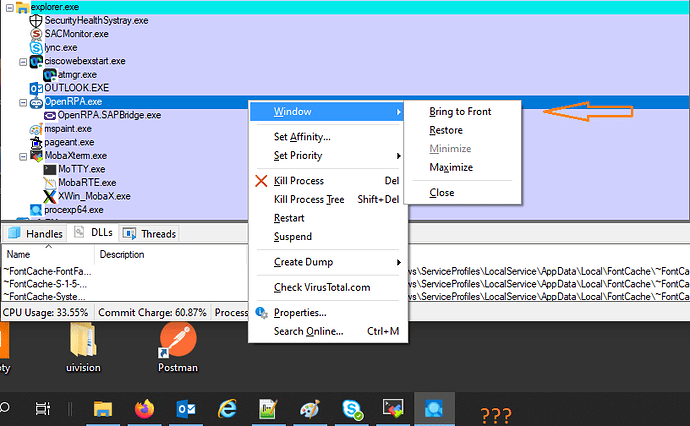690x426 pixels.
Task: Click the mspaint.exe palette icon
Action: [x=36, y=129]
